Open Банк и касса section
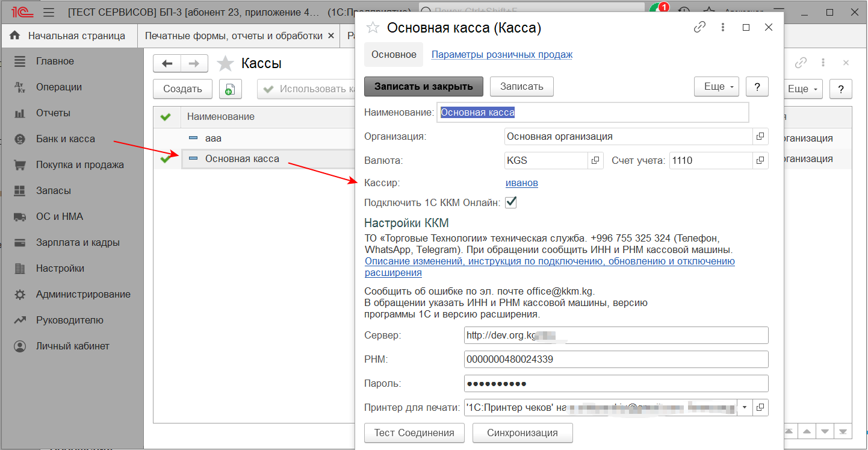Viewport: 868px width, 450px height. pos(65,139)
